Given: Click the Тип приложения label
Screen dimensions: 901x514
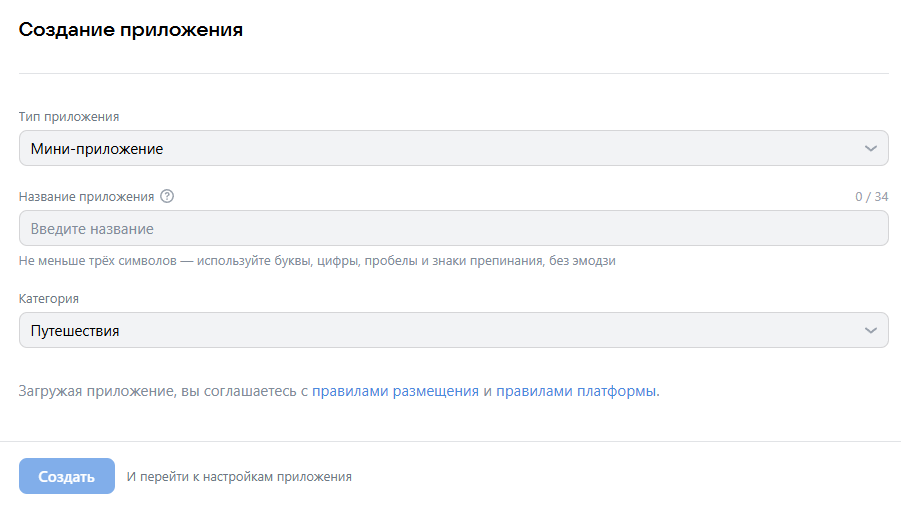Looking at the screenshot, I should pos(69,117).
